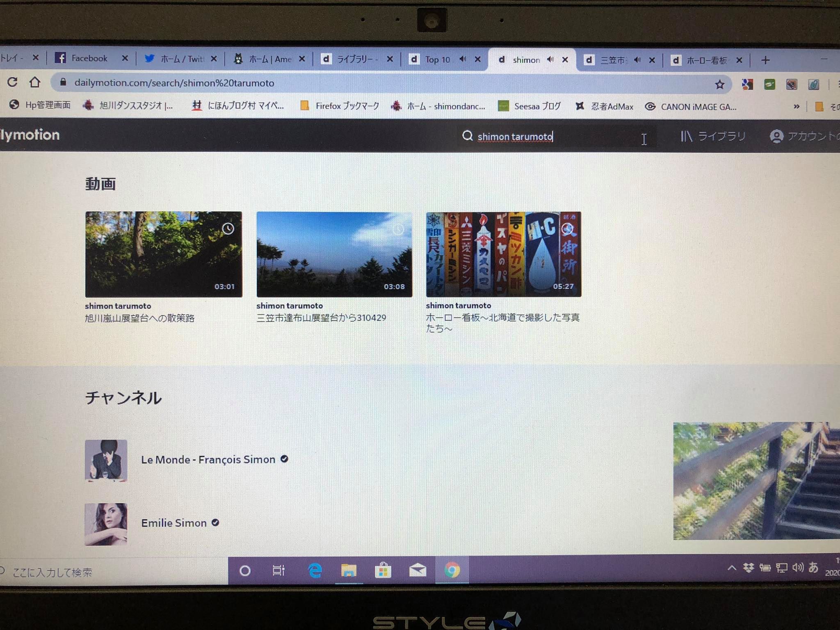Screen dimensions: 840x630
Task: Open the volume speaker tray icon
Action: [x=798, y=568]
